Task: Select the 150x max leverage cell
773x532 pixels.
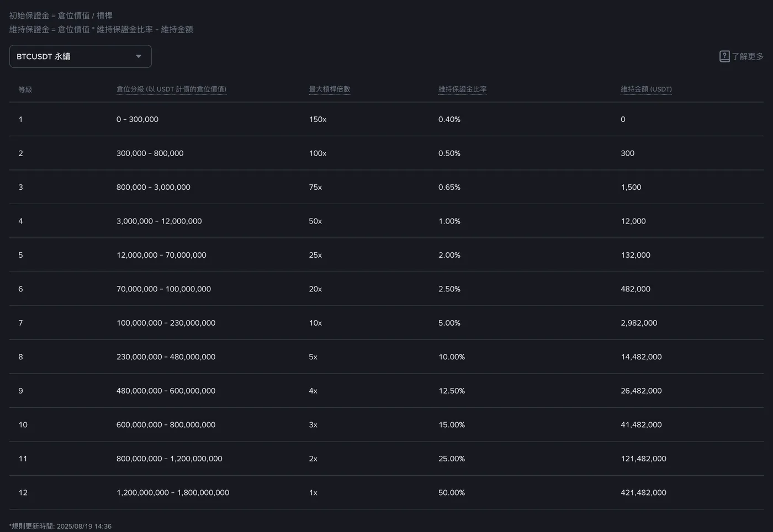Action: tap(317, 119)
